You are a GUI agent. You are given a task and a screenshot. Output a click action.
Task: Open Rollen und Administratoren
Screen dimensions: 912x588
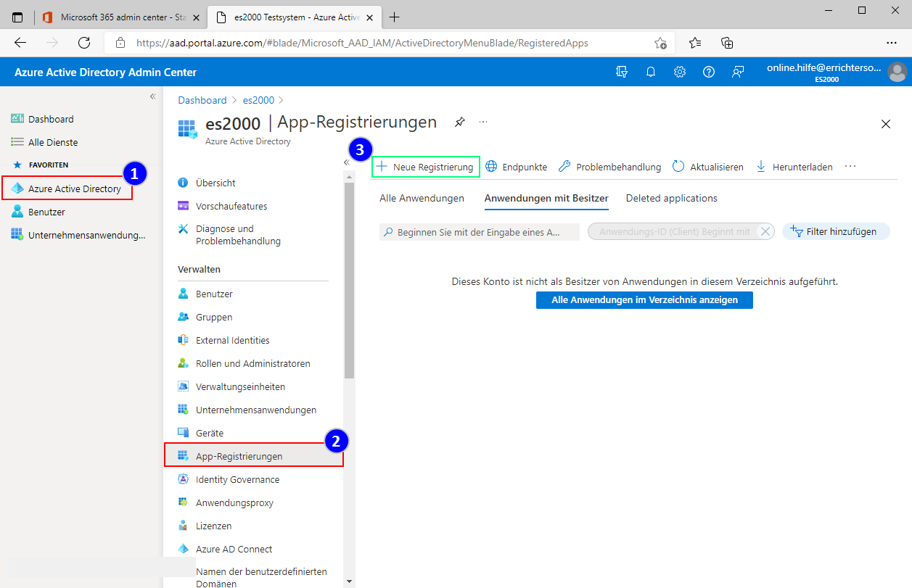(253, 363)
